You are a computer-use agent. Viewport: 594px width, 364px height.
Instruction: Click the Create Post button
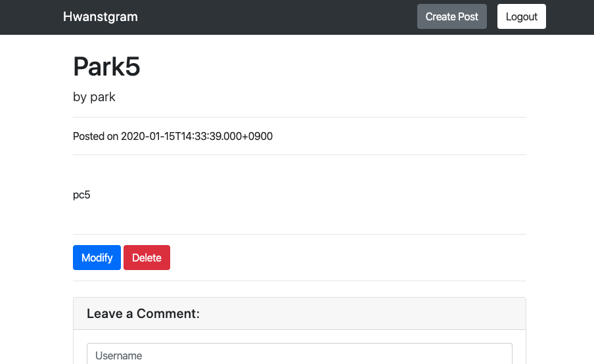[x=452, y=16]
